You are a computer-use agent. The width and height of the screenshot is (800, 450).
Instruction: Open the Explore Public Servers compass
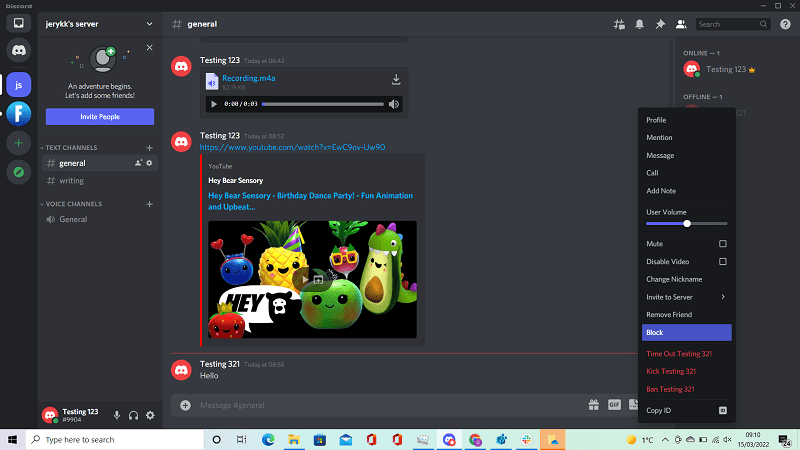tap(20, 173)
